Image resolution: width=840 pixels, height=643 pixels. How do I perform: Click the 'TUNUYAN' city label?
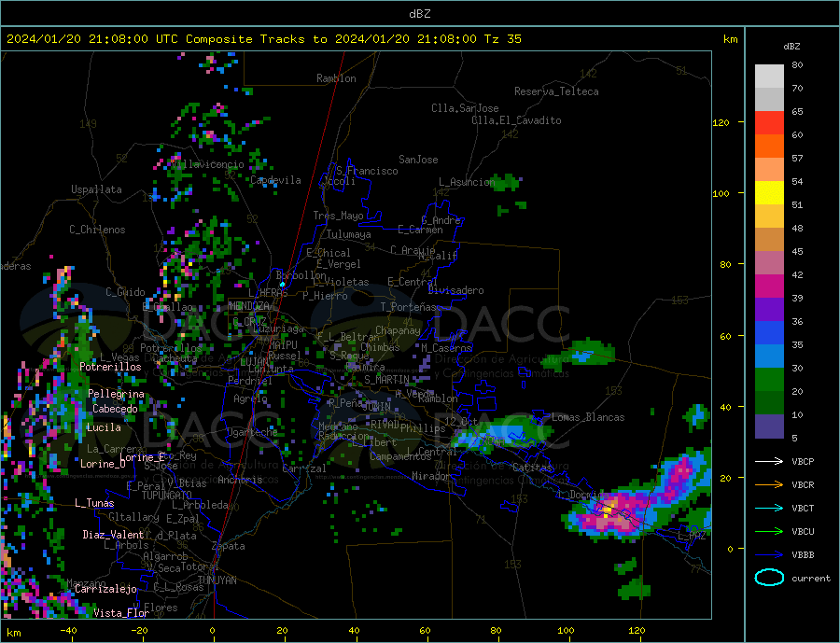pyautogui.click(x=217, y=580)
